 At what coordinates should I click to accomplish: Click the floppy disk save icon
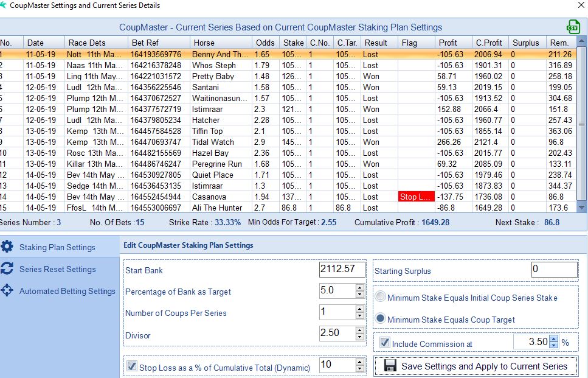click(390, 366)
